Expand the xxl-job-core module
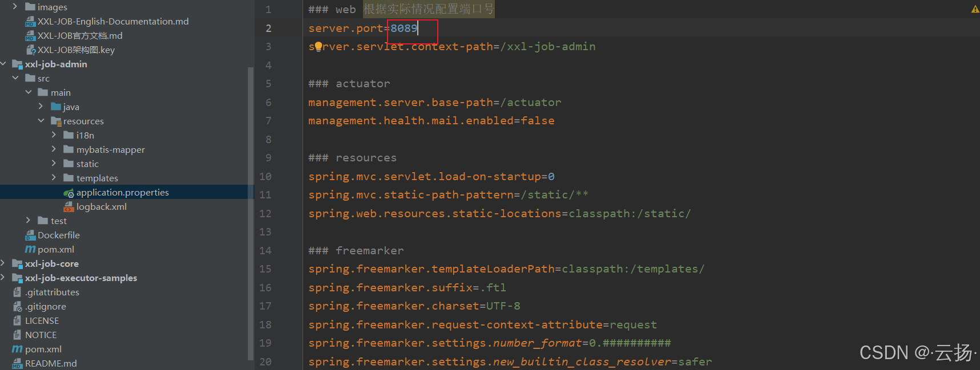Viewport: 980px width, 370px height. point(3,263)
